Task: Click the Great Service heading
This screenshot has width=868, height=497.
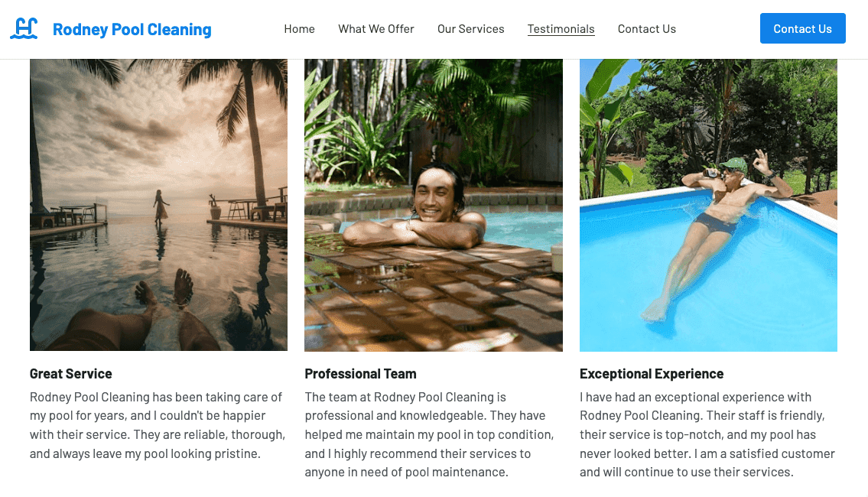Action: tap(70, 373)
